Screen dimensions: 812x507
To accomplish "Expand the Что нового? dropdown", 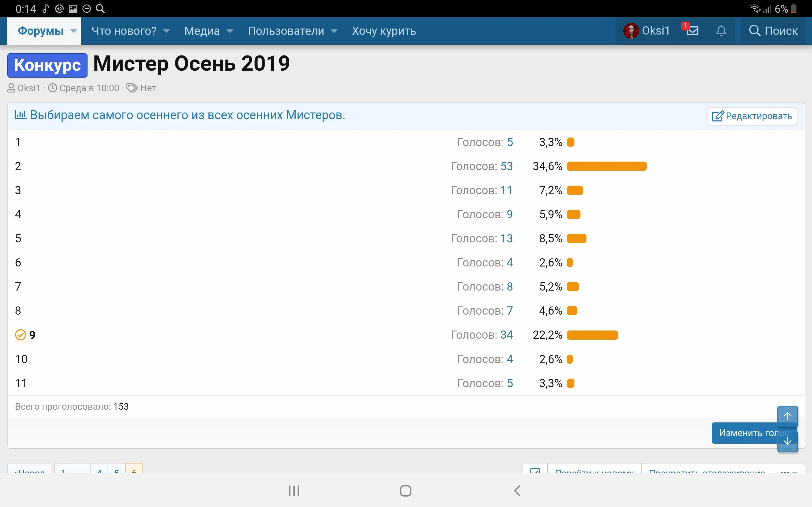I will (x=131, y=30).
